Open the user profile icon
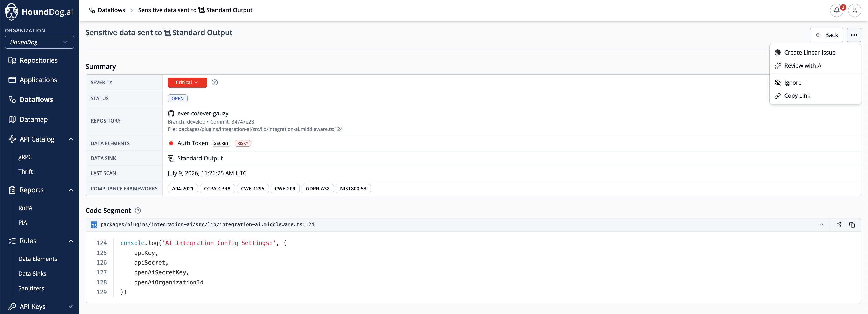Viewport: 868px width, 314px height. (855, 10)
